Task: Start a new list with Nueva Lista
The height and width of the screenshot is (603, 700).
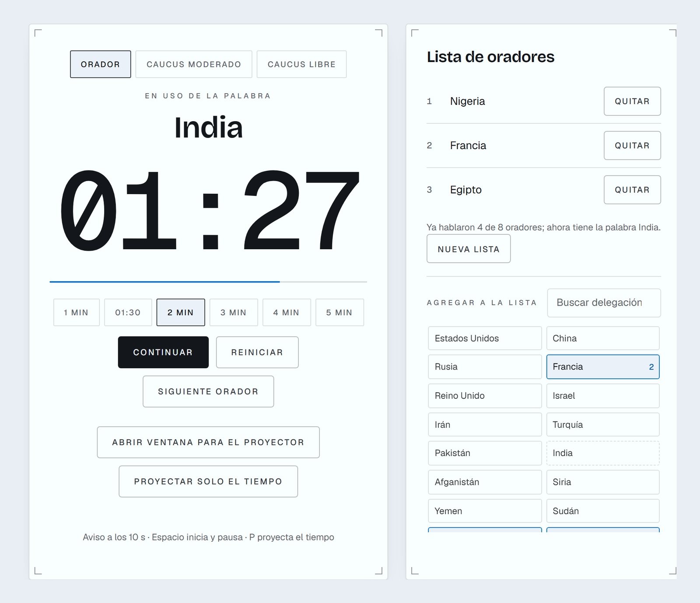Action: pos(469,249)
